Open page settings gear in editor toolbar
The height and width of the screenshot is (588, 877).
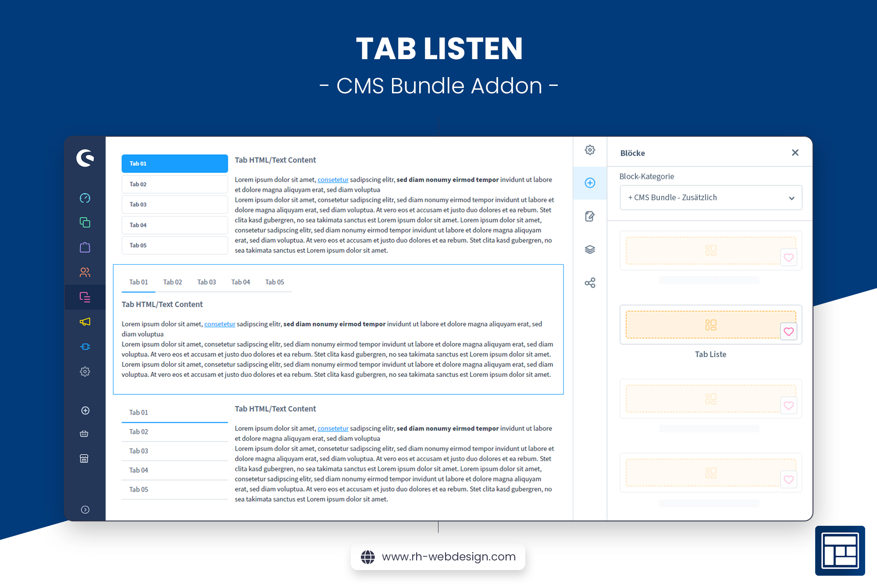590,150
